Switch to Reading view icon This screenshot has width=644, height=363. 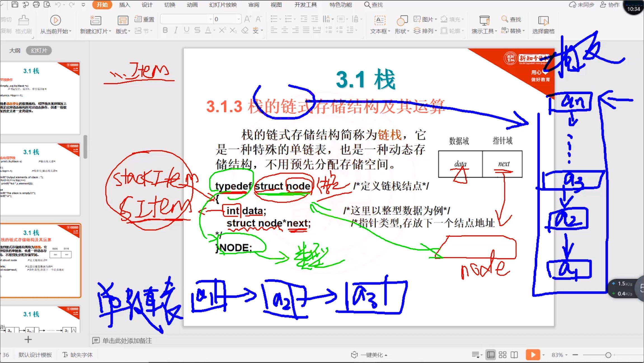[x=514, y=355]
